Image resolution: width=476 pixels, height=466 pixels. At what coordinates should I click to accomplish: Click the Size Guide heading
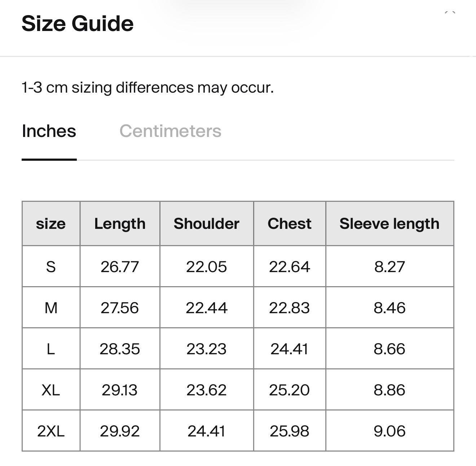[x=78, y=24]
